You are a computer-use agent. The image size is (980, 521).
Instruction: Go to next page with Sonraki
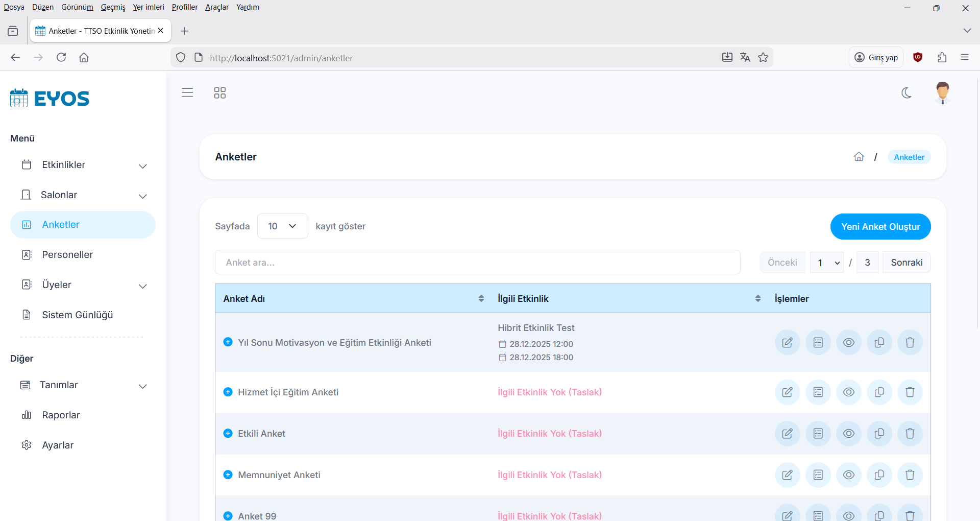tap(906, 263)
